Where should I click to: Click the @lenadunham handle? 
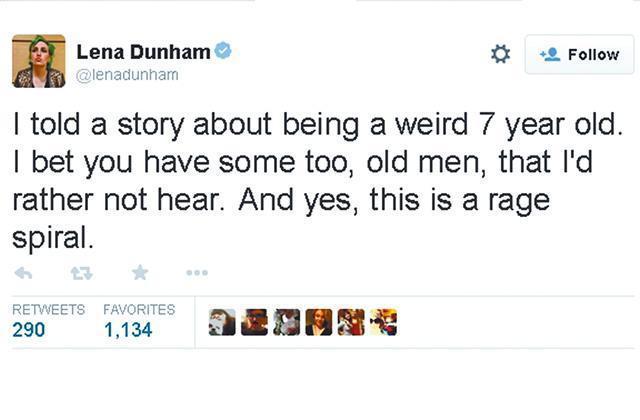pyautogui.click(x=127, y=75)
